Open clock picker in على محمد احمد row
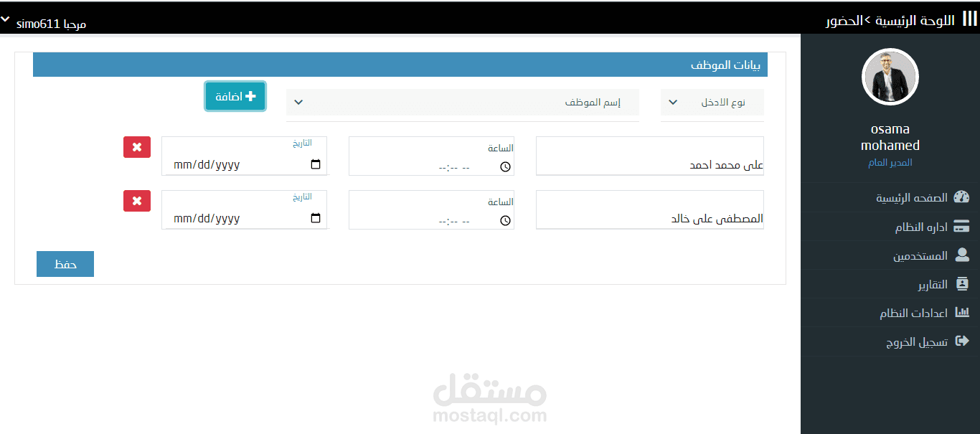The height and width of the screenshot is (434, 980). [x=505, y=166]
